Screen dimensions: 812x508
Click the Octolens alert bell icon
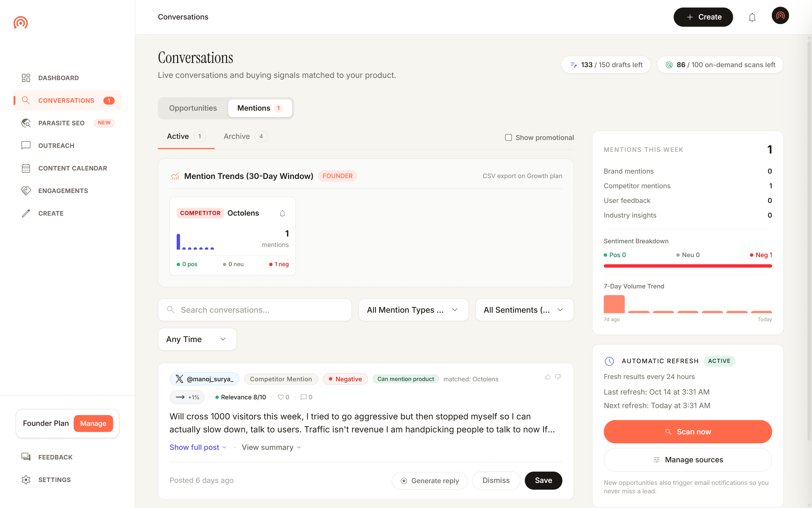point(283,213)
